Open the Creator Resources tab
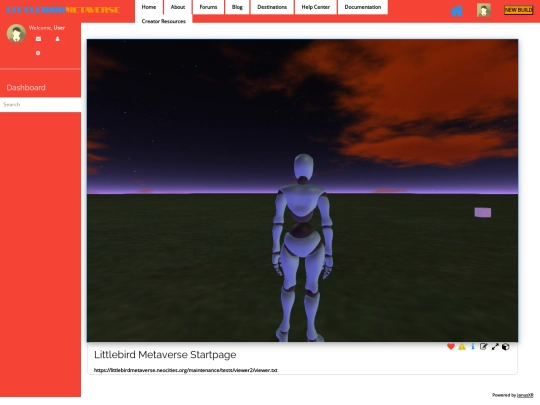 [x=164, y=21]
